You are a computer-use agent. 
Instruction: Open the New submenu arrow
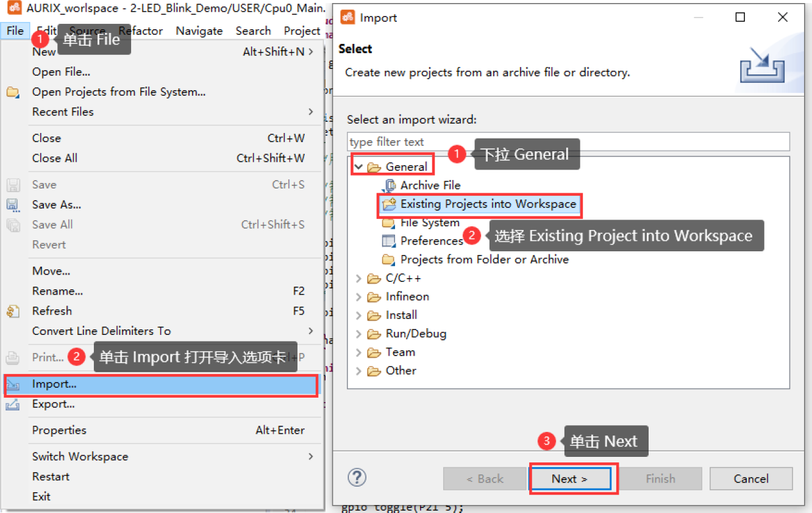tap(311, 52)
